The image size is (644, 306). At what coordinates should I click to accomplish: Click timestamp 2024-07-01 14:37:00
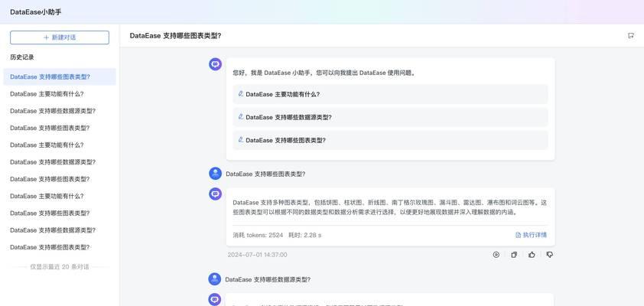(258, 255)
